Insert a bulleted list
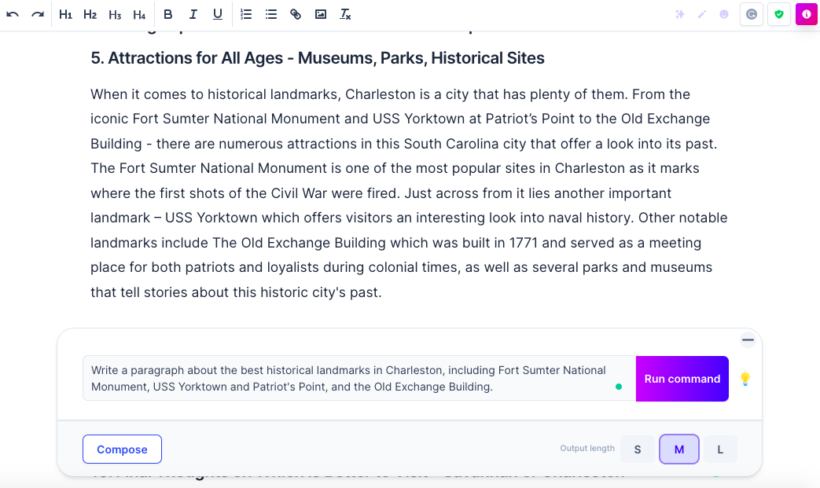The height and width of the screenshot is (488, 820). coord(271,14)
